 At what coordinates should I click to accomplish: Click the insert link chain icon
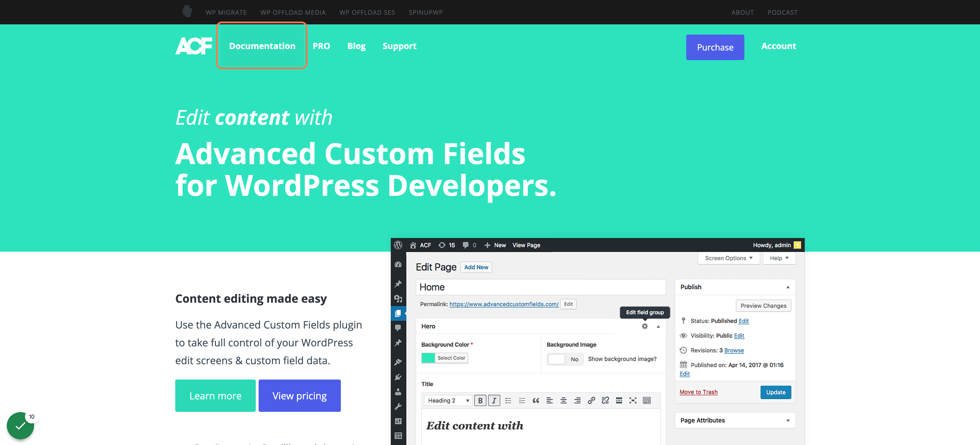tap(591, 400)
